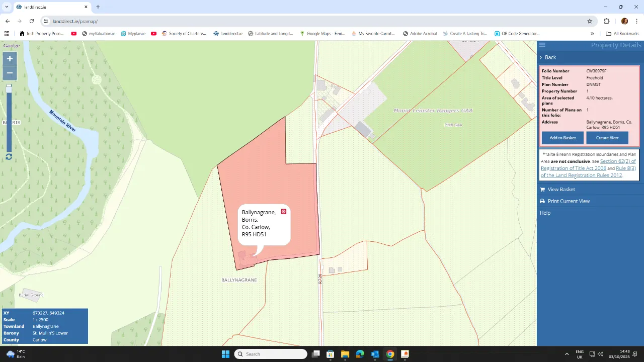Click the Add to Basket button
The image size is (644, 362).
[x=562, y=137]
